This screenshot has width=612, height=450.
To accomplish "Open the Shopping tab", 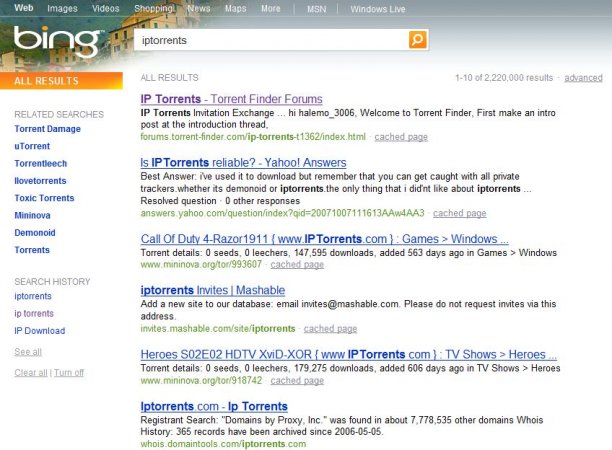I will [x=154, y=8].
